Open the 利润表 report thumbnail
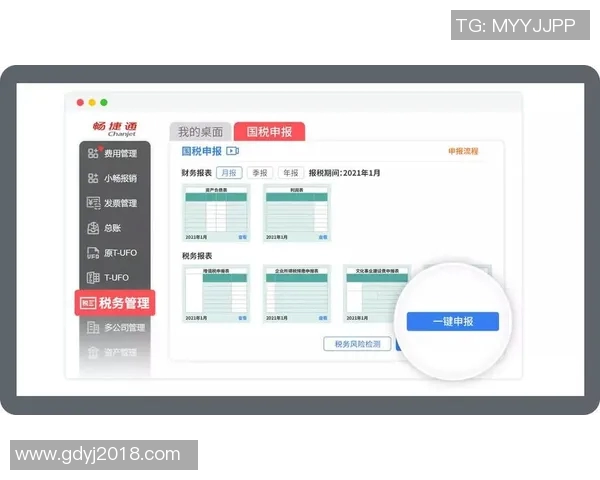600x480 pixels. 297,213
